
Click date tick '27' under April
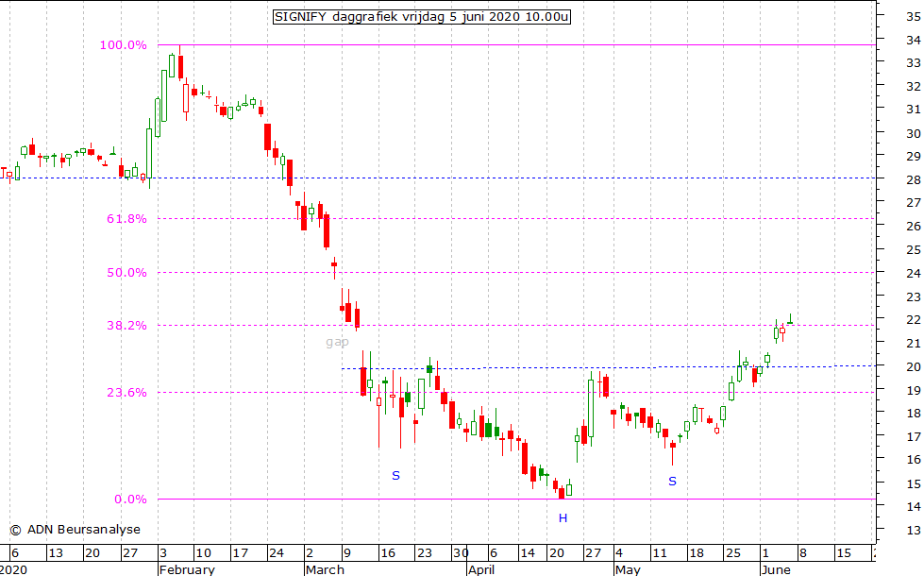(x=593, y=553)
